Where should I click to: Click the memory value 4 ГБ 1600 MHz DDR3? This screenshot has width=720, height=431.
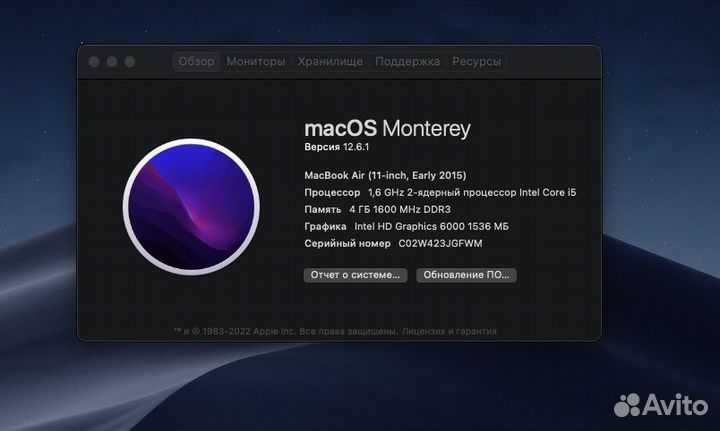400,209
